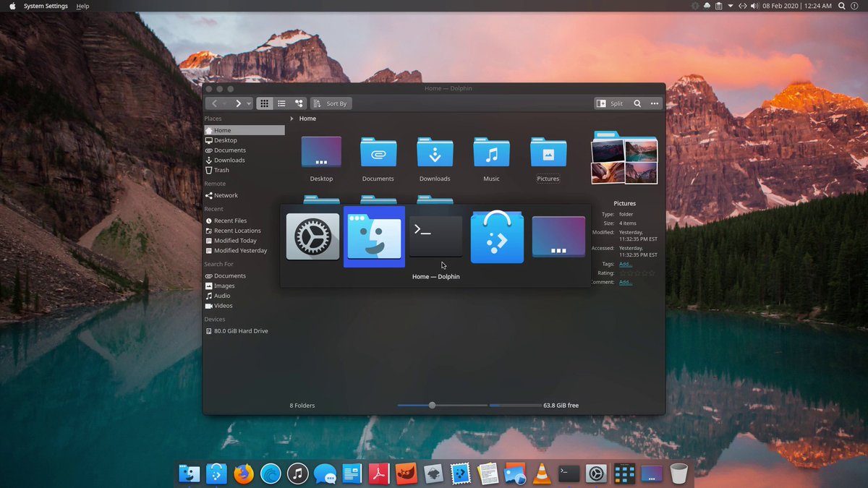Viewport: 868px width, 488px height.
Task: Open the Sort By dropdown
Action: (332, 103)
